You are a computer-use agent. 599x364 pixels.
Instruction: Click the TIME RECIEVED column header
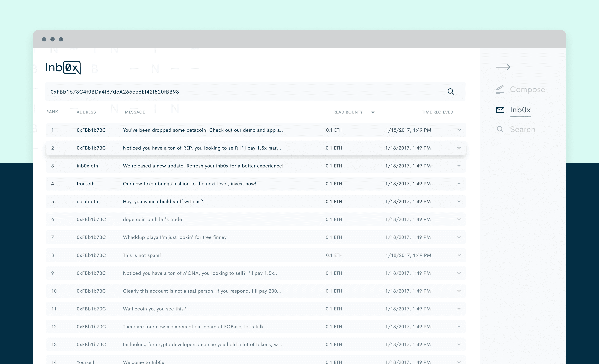tap(437, 112)
